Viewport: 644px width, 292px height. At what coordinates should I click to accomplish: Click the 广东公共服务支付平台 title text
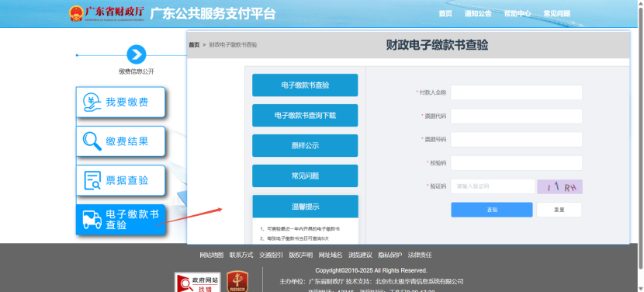point(213,13)
